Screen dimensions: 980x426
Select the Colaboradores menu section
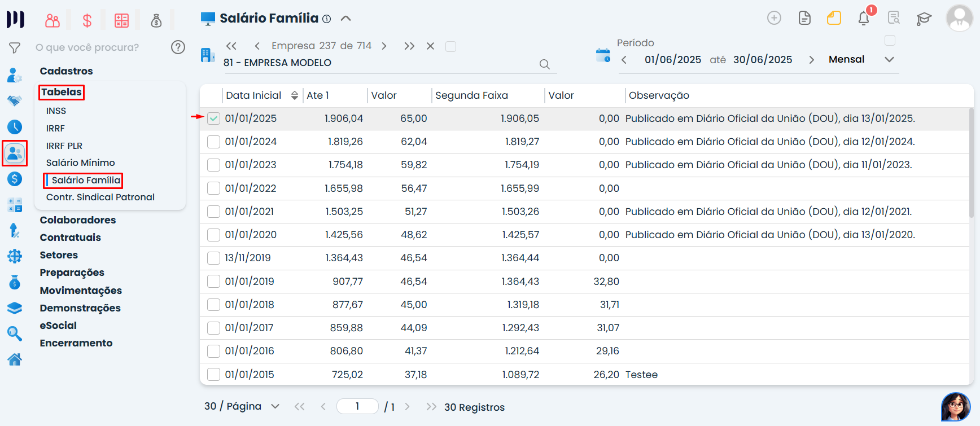coord(77,220)
